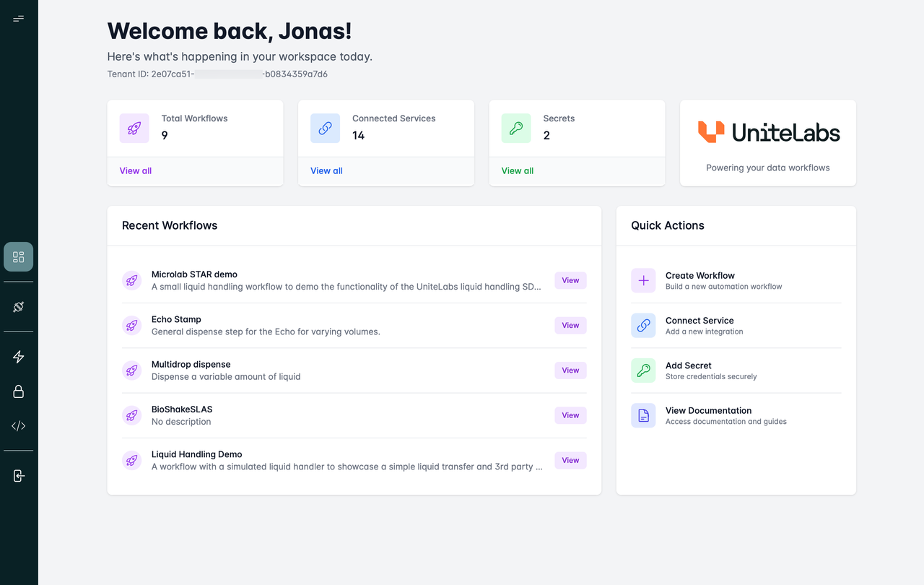The height and width of the screenshot is (585, 924).
Task: Click the UniteLabs logo
Action: 767,132
